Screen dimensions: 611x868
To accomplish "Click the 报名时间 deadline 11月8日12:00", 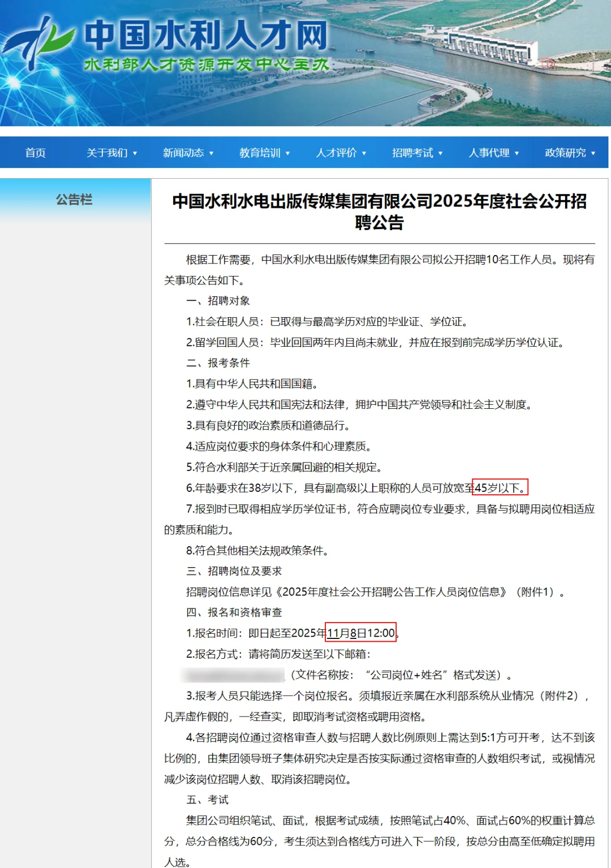I will coord(361,633).
